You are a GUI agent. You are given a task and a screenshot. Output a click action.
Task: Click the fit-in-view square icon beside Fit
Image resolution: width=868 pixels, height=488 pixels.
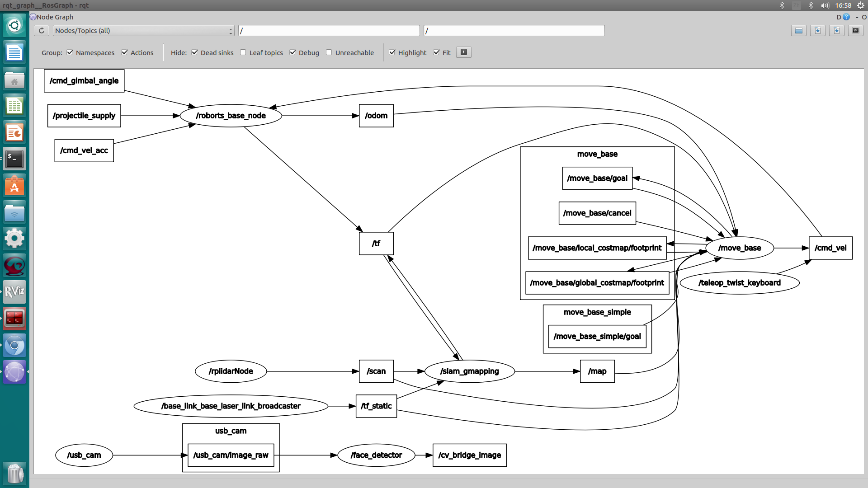pyautogui.click(x=463, y=52)
